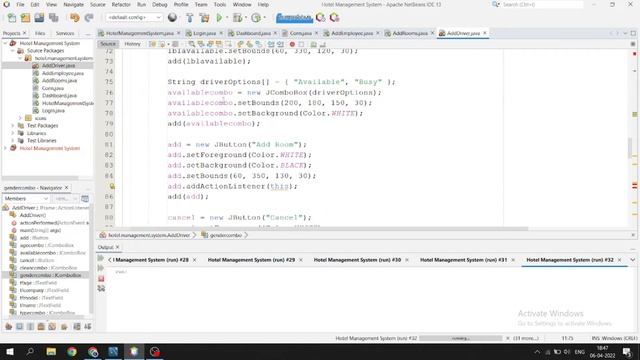Click the light bulb hint on line 85
The width and height of the screenshot is (640, 360).
[x=112, y=186]
